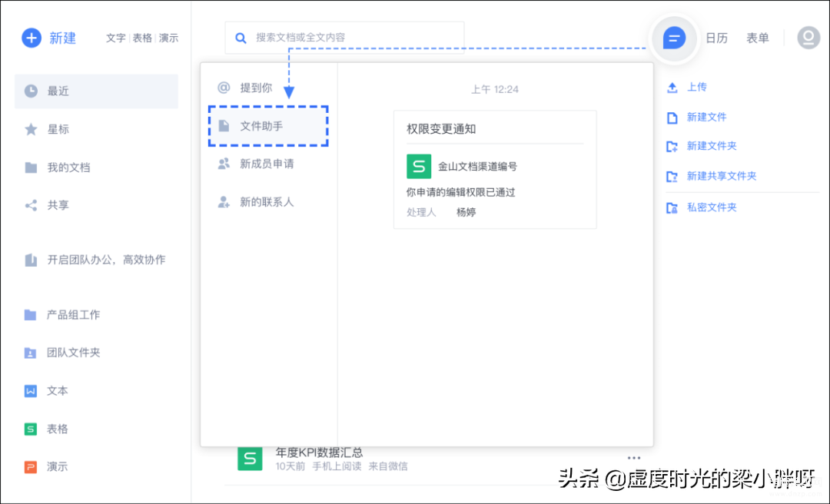Create a new 文字 document
Image resolution: width=830 pixels, height=504 pixels.
click(x=115, y=38)
